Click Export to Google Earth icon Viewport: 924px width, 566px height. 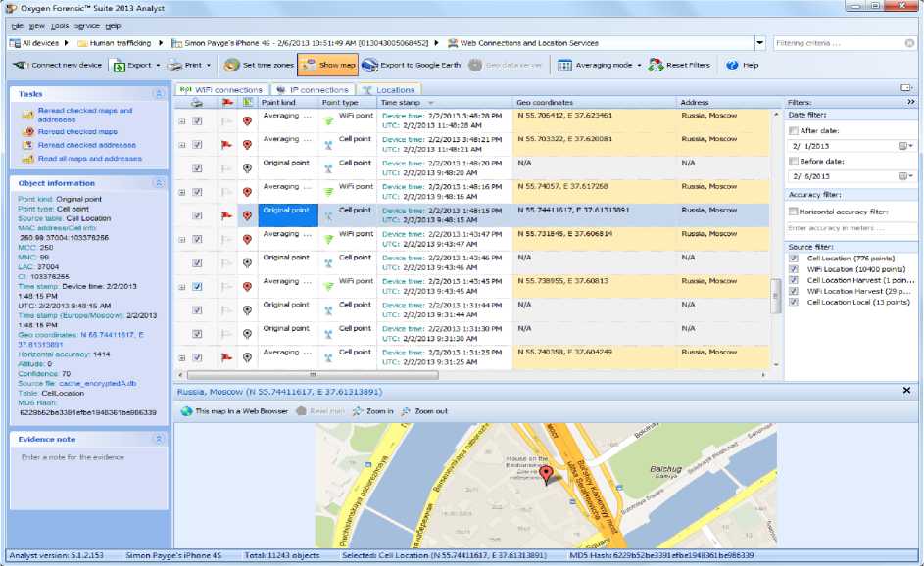(370, 65)
